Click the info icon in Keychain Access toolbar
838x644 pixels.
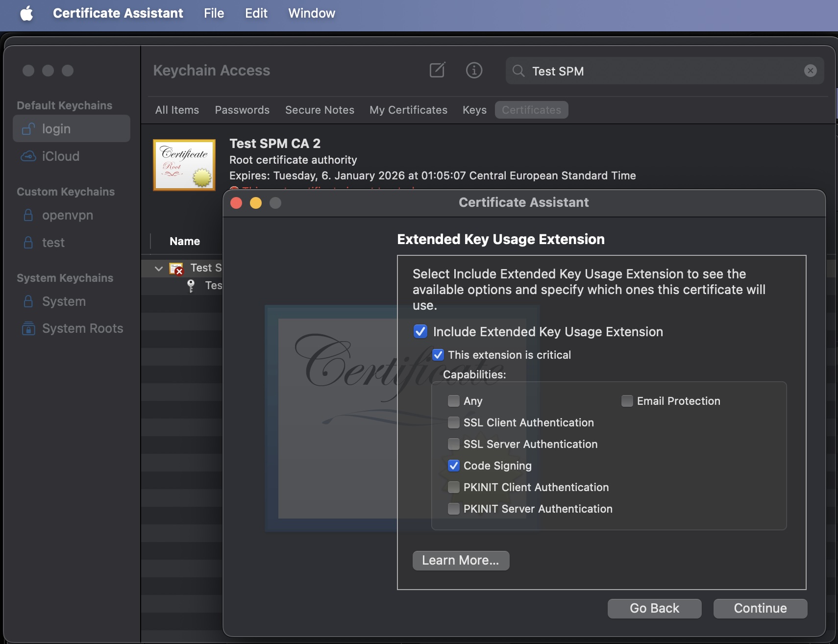[x=474, y=71]
